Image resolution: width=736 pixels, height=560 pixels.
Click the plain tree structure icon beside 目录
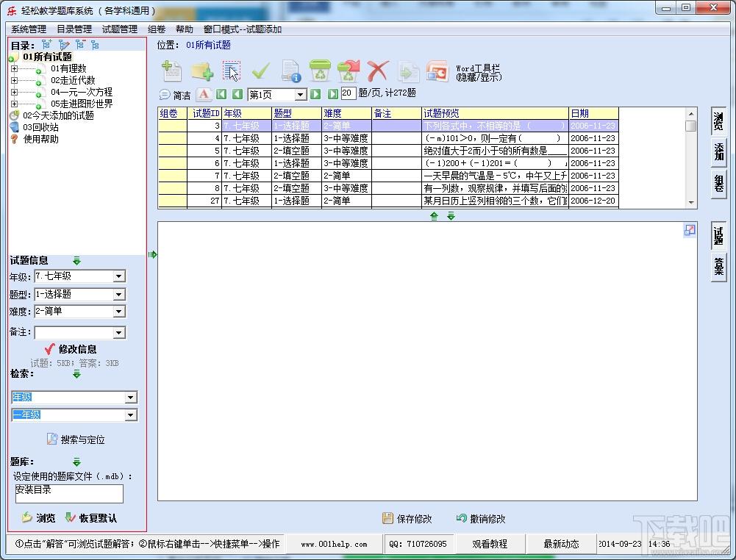95,45
